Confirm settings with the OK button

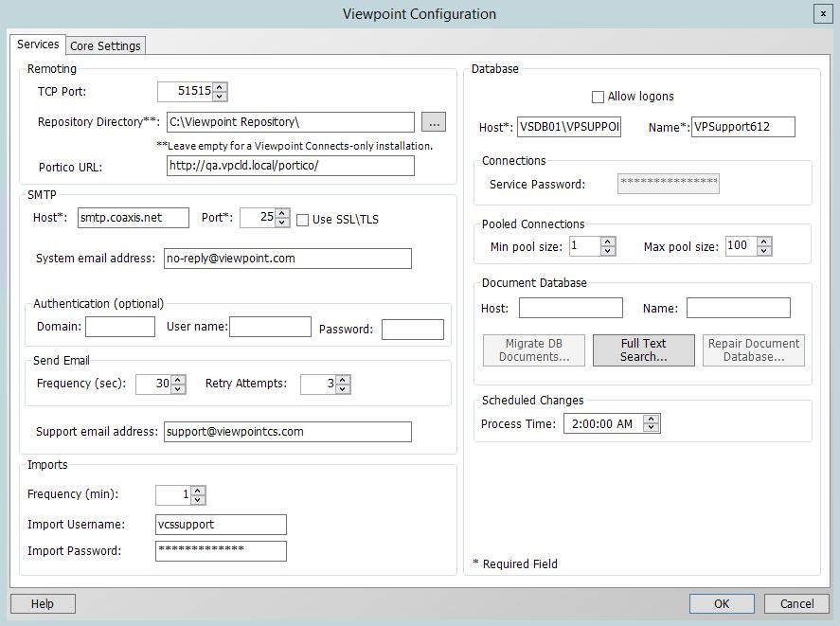pos(722,604)
